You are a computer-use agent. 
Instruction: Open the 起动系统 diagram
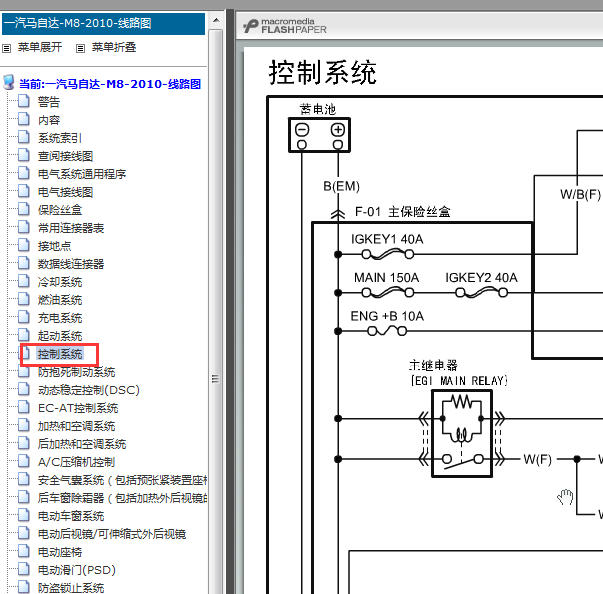pyautogui.click(x=60, y=336)
